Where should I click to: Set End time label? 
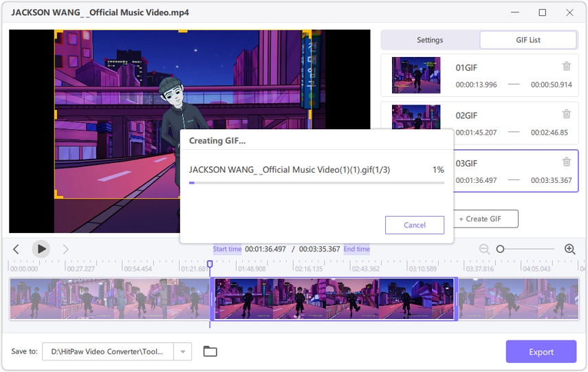pyautogui.click(x=357, y=249)
